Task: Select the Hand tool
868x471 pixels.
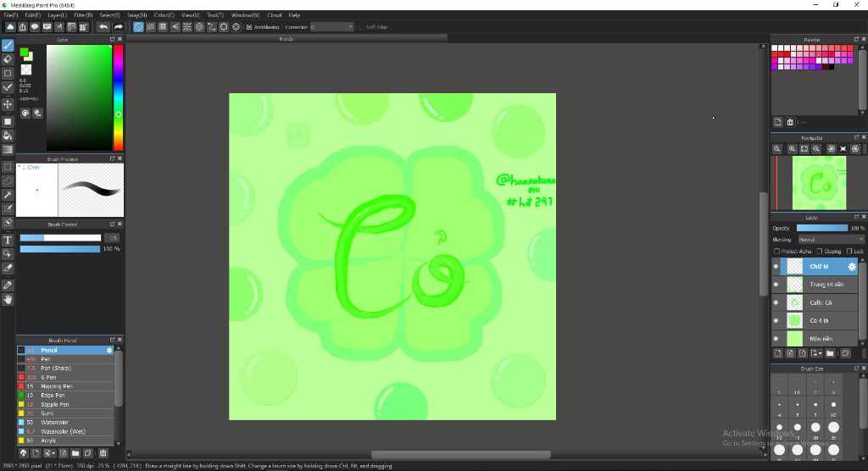Action: (8, 299)
